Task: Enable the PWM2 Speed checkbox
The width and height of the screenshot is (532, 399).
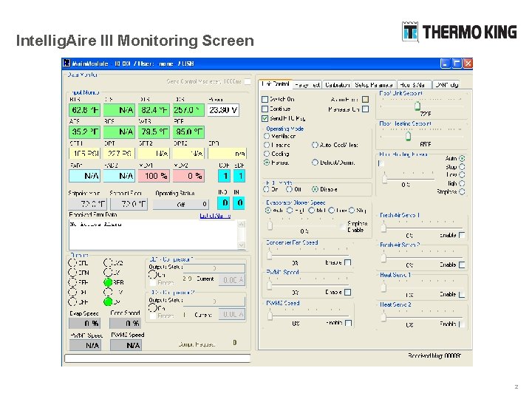Action: (x=348, y=323)
